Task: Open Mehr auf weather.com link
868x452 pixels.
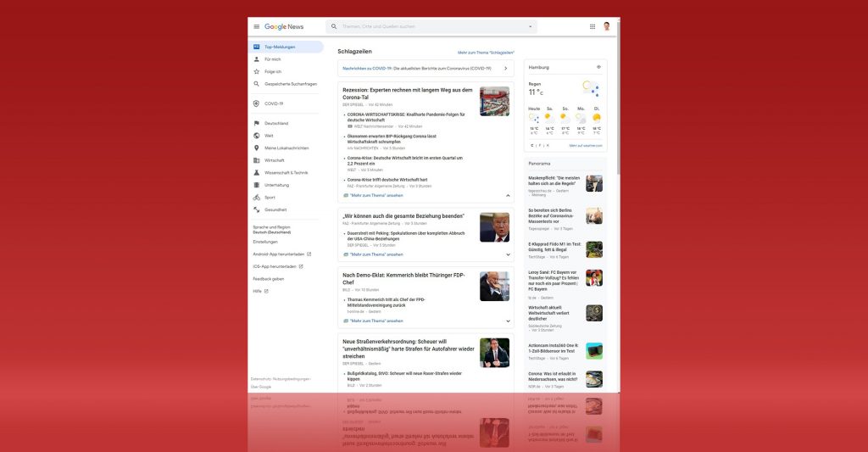Action: click(586, 146)
